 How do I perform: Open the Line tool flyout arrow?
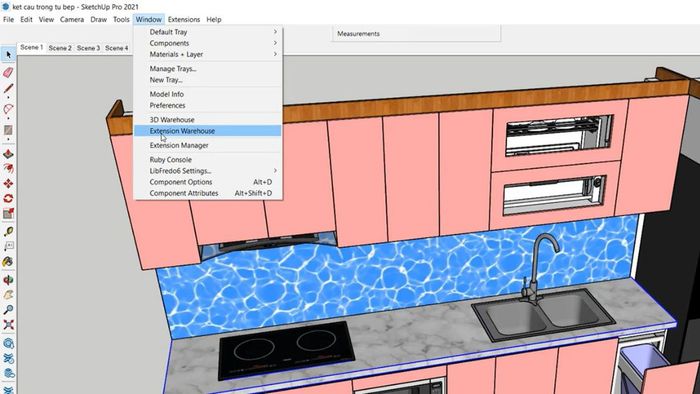point(8,97)
